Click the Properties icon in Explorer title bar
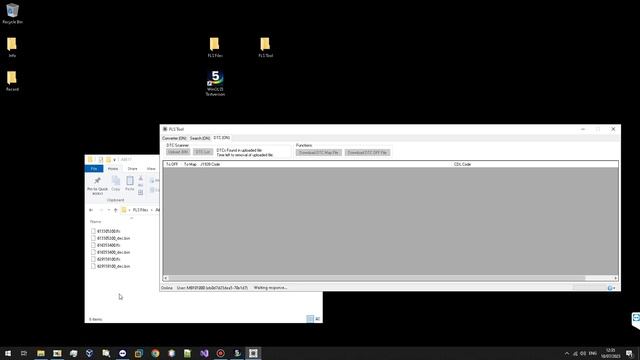Image resolution: width=640 pixels, height=360 pixels. tap(100, 160)
